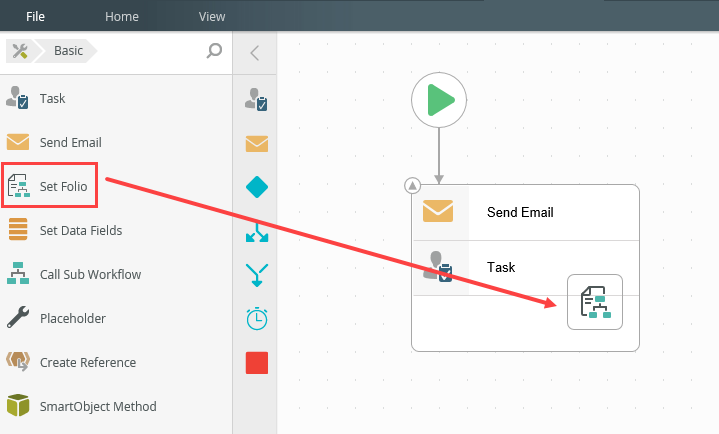Click the Call Sub Workflow icon
The height and width of the screenshot is (434, 719).
[18, 273]
